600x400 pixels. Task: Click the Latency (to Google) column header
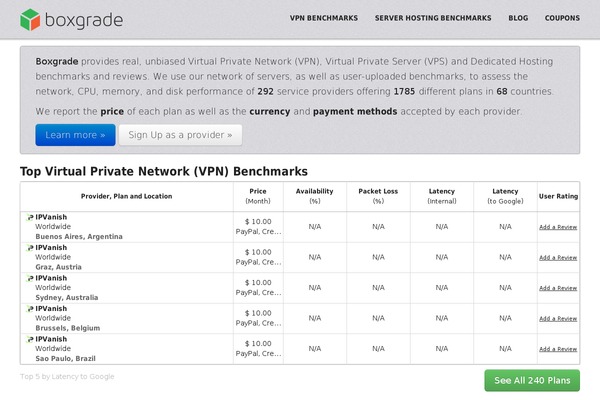pyautogui.click(x=505, y=196)
